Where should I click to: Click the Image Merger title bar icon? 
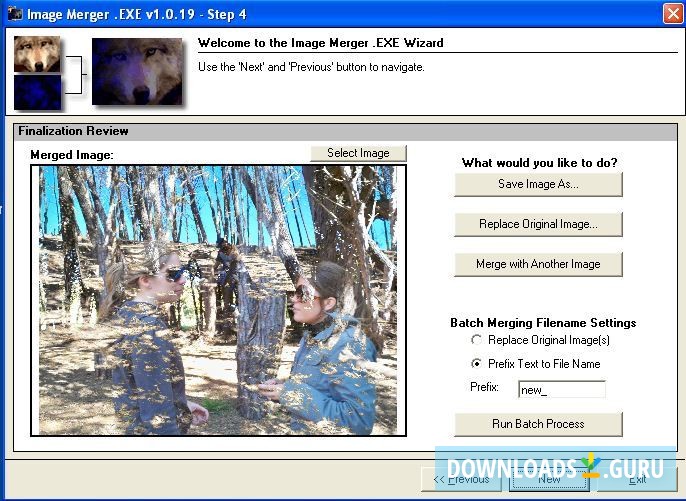coord(15,14)
